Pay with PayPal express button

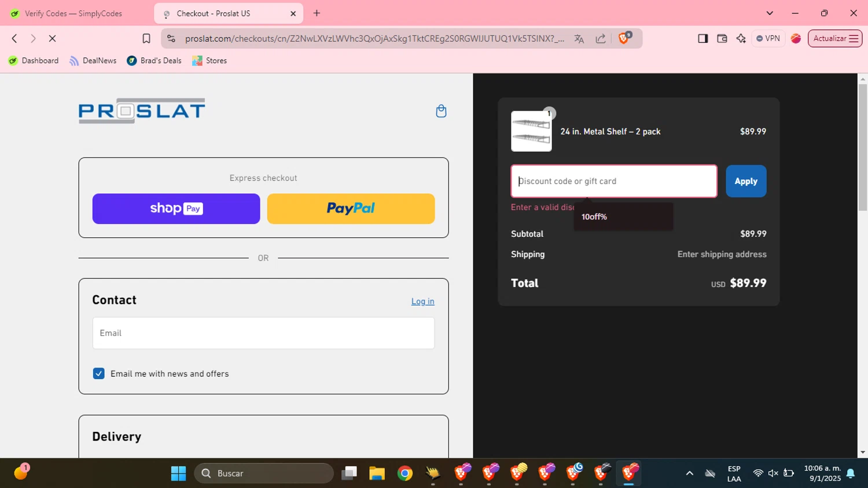click(x=351, y=208)
